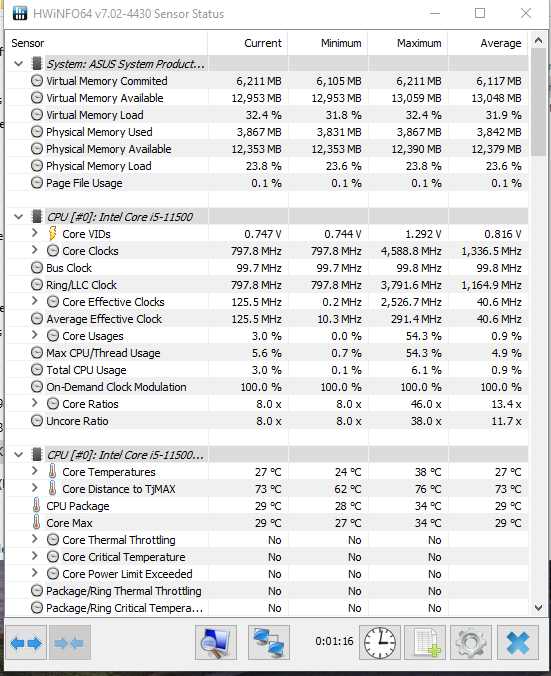
Task: Select the Total CPU Usage row
Action: click(267, 370)
